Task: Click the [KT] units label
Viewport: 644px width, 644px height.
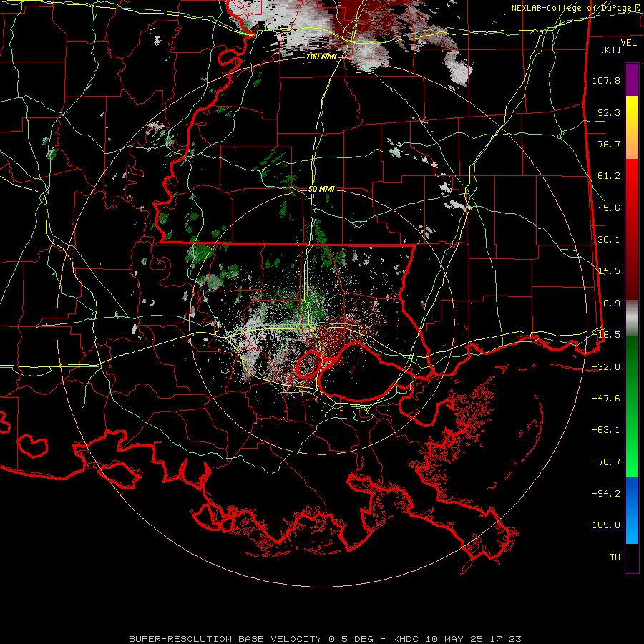Action: (611, 49)
